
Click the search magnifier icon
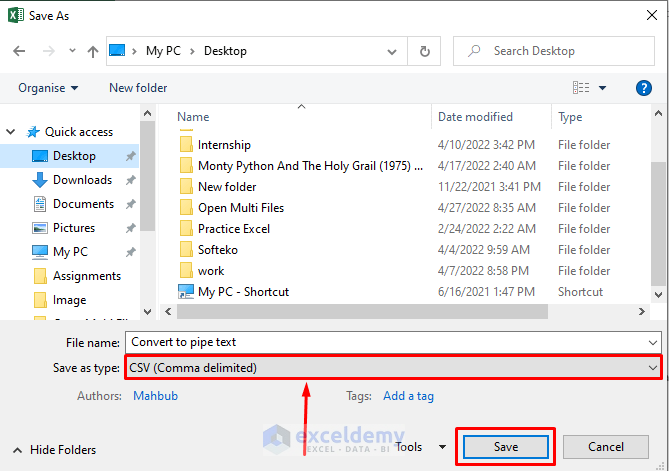[474, 51]
